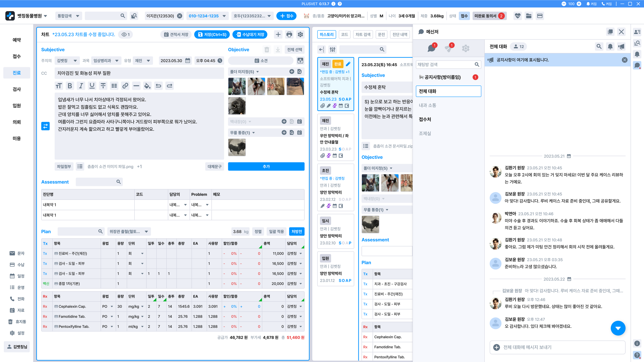Click the print chart icon
The height and width of the screenshot is (362, 644).
pyautogui.click(x=289, y=35)
